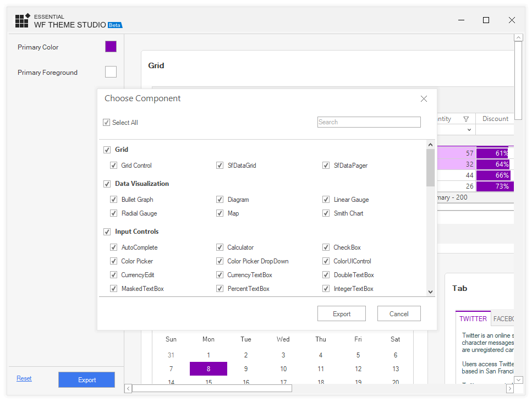Click the Essential WF Theme Studio logo
The image size is (532, 402).
point(23,21)
